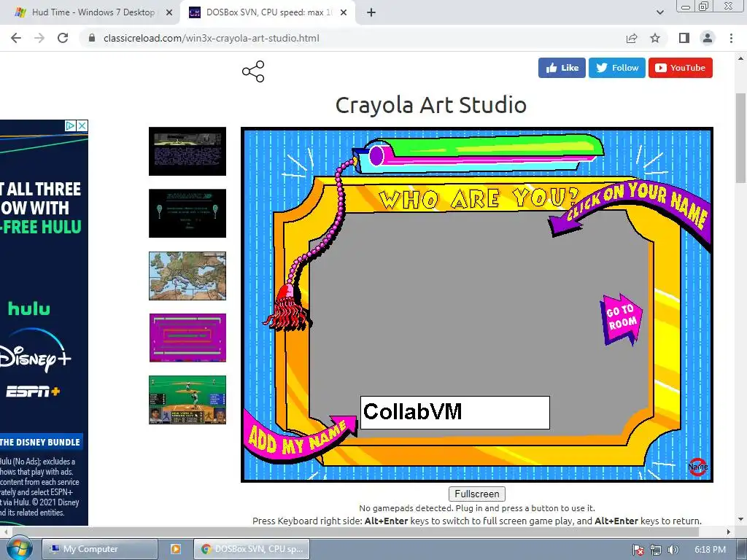Click the share icon above the game title
Screen dimensions: 747x560
[253, 71]
